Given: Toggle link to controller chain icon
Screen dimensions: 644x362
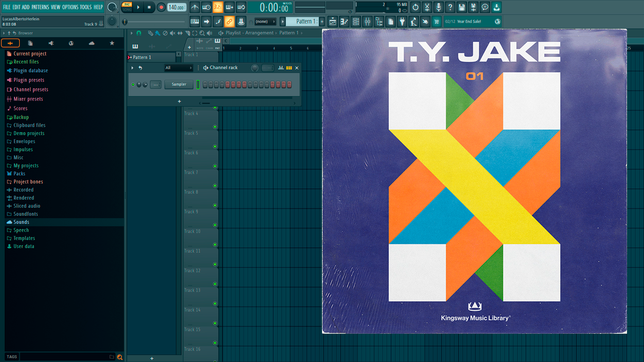Looking at the screenshot, I should tap(229, 22).
